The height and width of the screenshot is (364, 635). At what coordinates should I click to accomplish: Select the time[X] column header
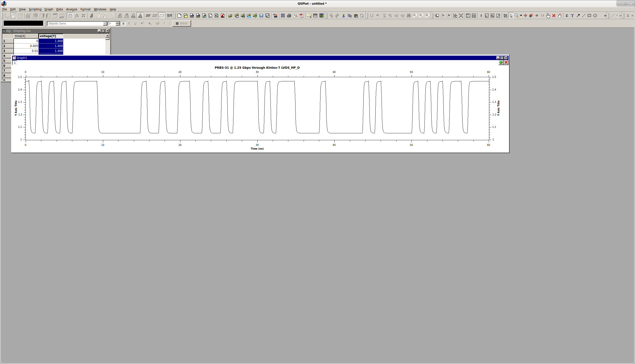[26, 36]
